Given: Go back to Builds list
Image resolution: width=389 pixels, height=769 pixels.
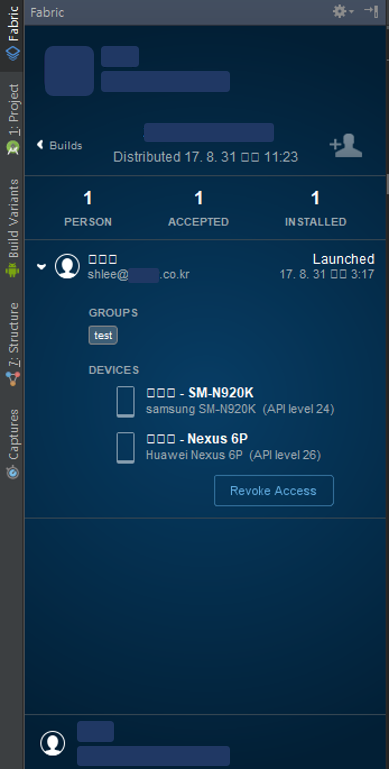Looking at the screenshot, I should coord(59,145).
